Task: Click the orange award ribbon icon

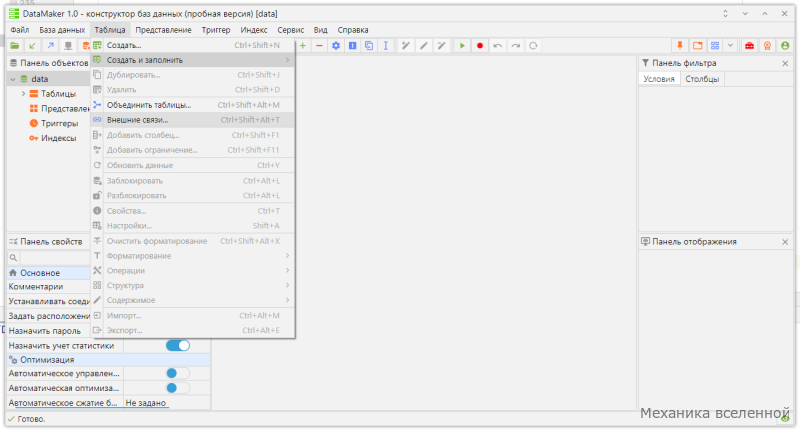Action: 767,46
